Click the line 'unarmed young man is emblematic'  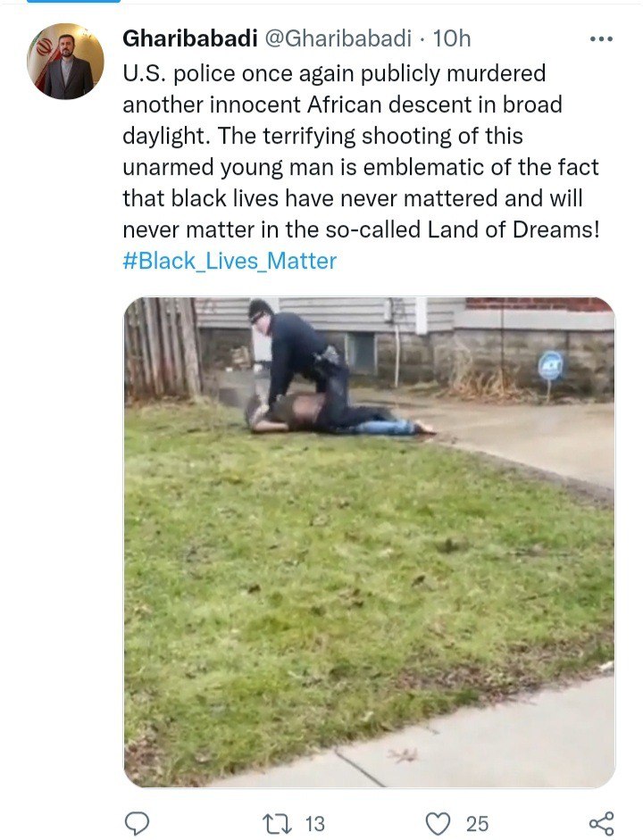361,167
